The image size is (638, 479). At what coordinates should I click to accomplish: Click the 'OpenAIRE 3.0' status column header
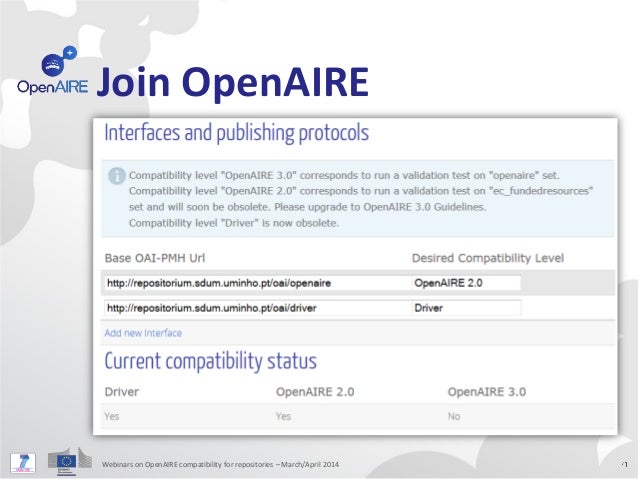pyautogui.click(x=487, y=392)
